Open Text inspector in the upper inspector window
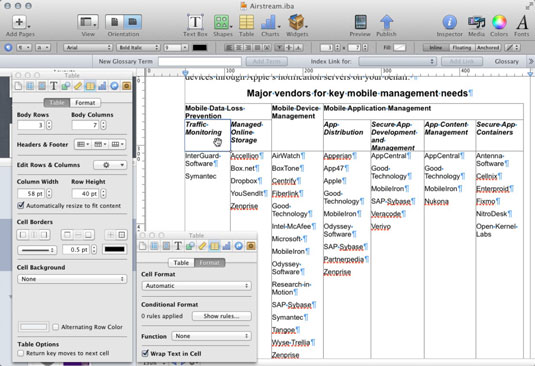The width and height of the screenshot is (535, 366). pyautogui.click(x=54, y=86)
